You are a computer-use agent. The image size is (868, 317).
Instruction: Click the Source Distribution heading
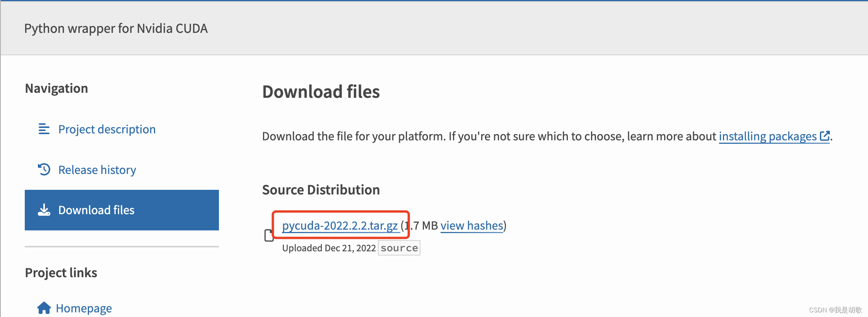(321, 190)
